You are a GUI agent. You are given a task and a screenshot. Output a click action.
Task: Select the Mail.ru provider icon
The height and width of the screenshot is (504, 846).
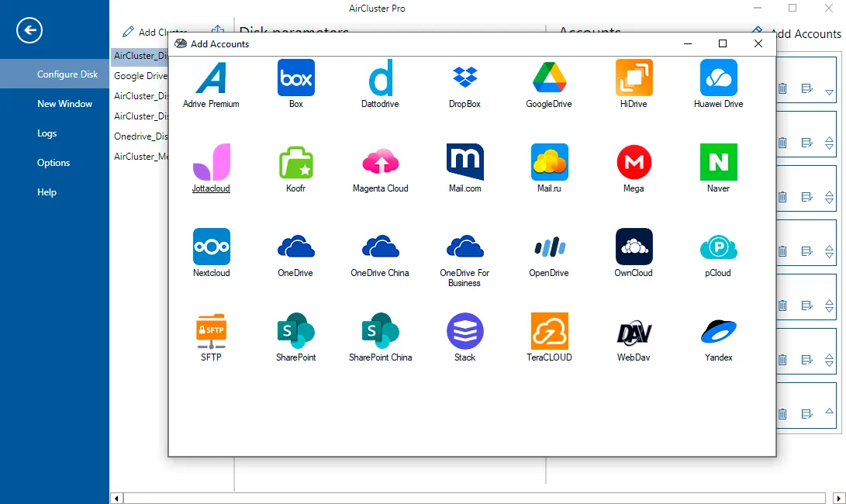pyautogui.click(x=549, y=162)
